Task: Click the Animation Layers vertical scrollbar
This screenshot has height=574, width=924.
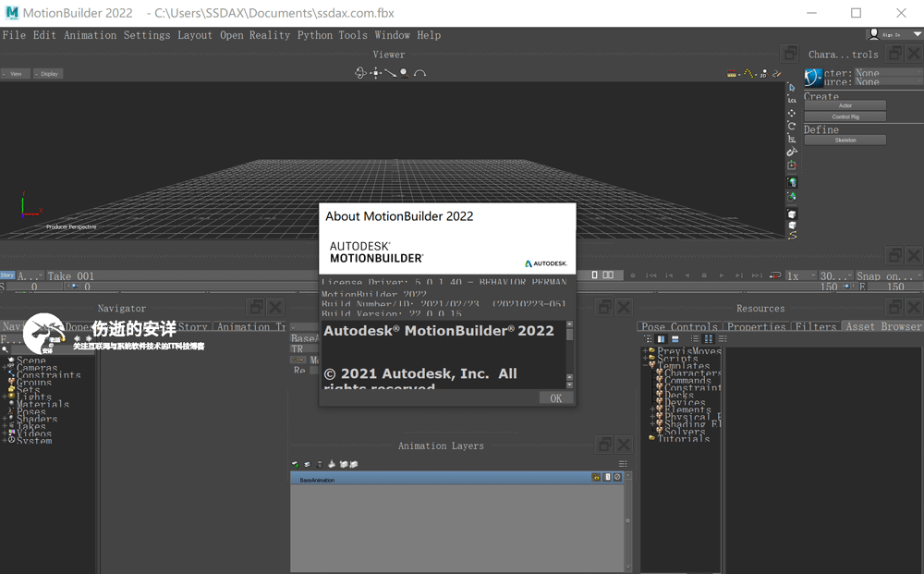Action: point(627,521)
